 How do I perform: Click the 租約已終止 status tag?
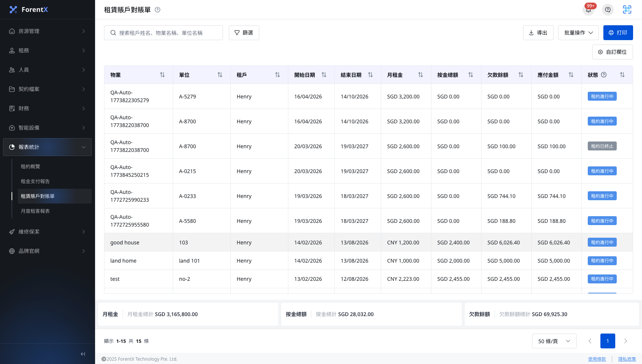point(602,146)
